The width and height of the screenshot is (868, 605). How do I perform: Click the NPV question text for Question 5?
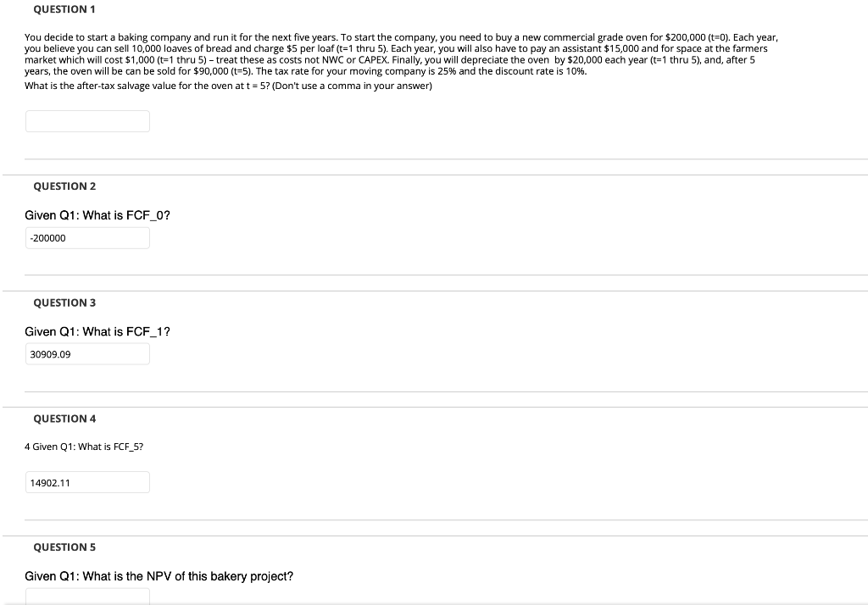click(159, 575)
